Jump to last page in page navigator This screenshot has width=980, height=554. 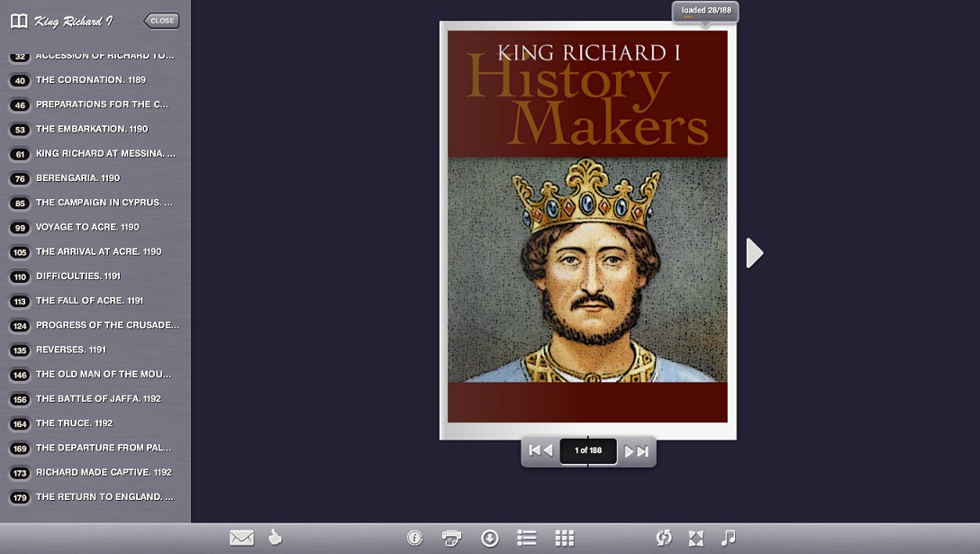tap(637, 450)
